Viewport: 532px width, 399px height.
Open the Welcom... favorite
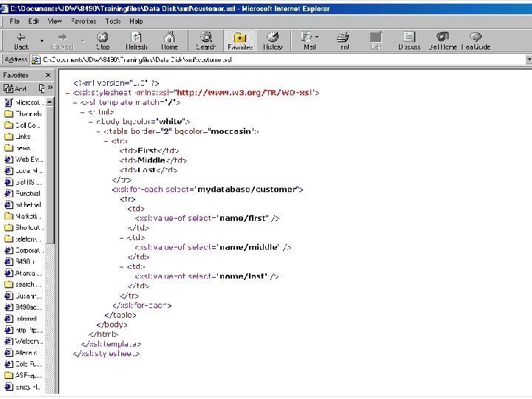tap(24, 341)
